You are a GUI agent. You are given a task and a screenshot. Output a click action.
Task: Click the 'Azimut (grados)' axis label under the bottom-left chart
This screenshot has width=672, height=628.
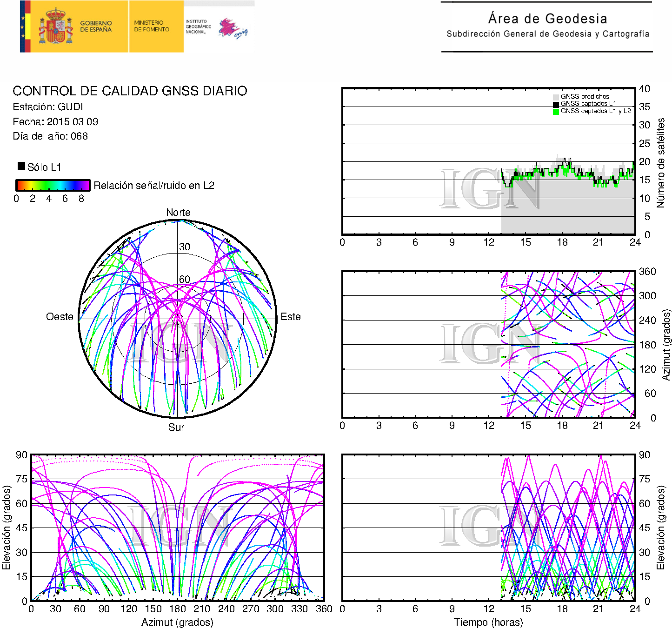tap(177, 622)
